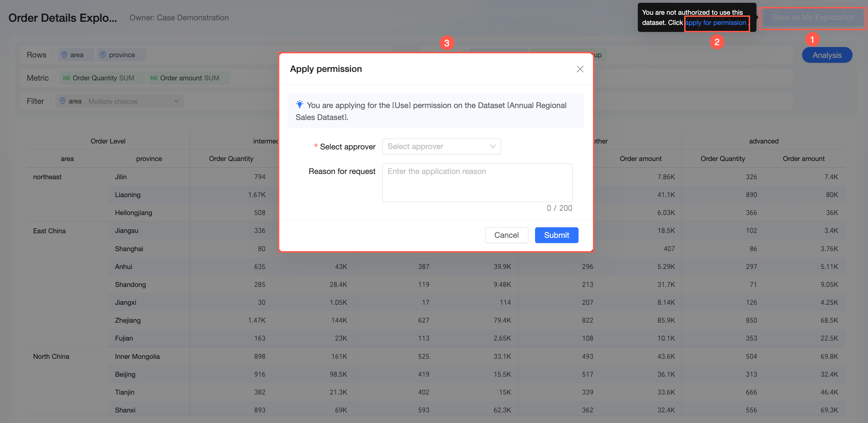This screenshot has width=868, height=423.
Task: Select the province pill in Rows
Action: pyautogui.click(x=121, y=55)
